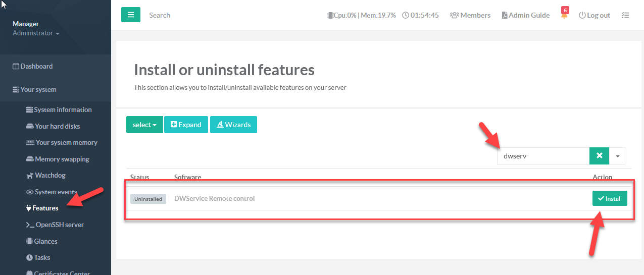Image resolution: width=644 pixels, height=275 pixels.
Task: Expand all feature categories
Action: click(186, 125)
